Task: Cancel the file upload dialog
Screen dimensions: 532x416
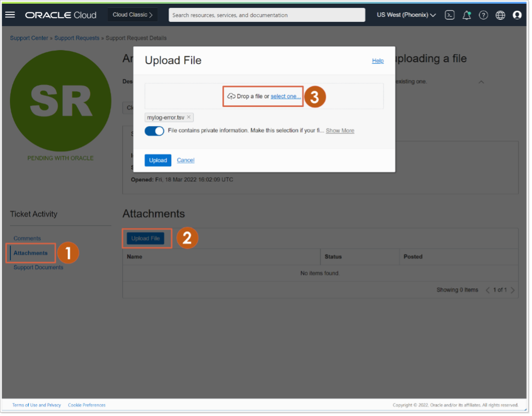Action: (x=185, y=160)
